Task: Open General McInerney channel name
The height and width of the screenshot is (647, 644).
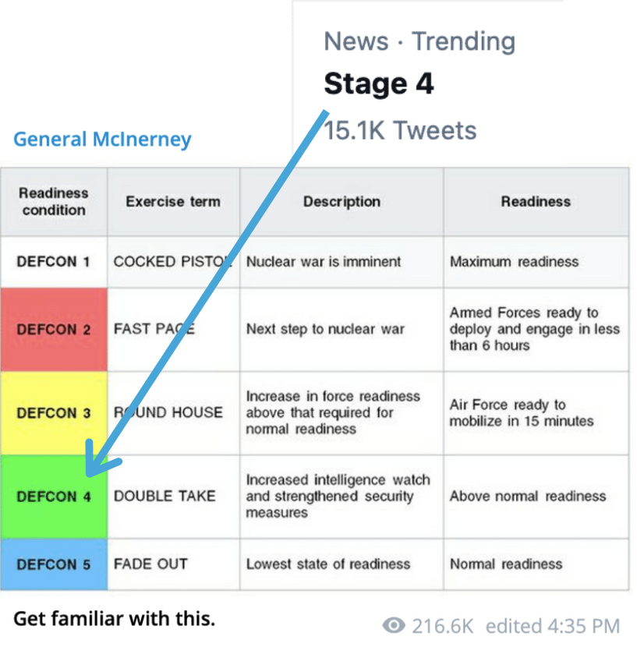Action: 102,140
